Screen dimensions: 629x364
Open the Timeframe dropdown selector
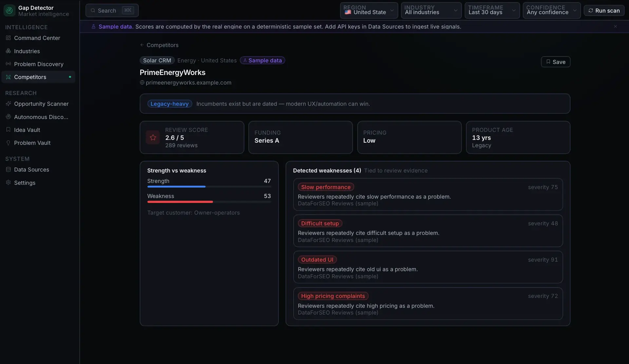click(492, 10)
